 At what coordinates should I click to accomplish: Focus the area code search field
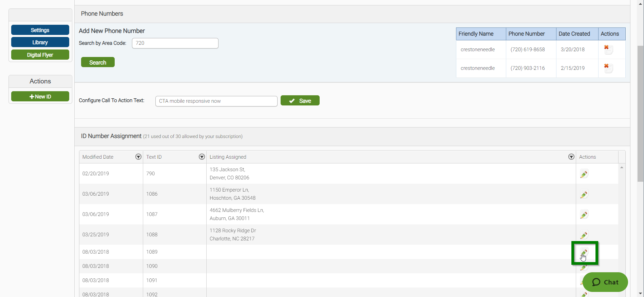[175, 43]
